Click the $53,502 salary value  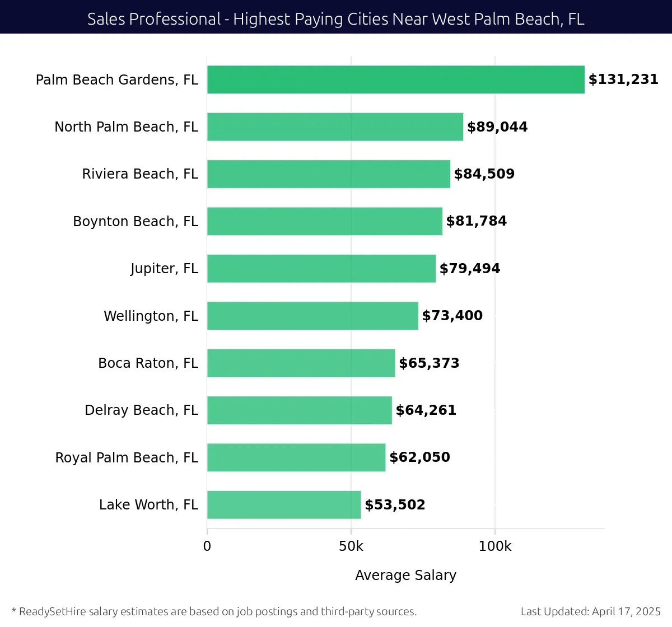click(395, 505)
